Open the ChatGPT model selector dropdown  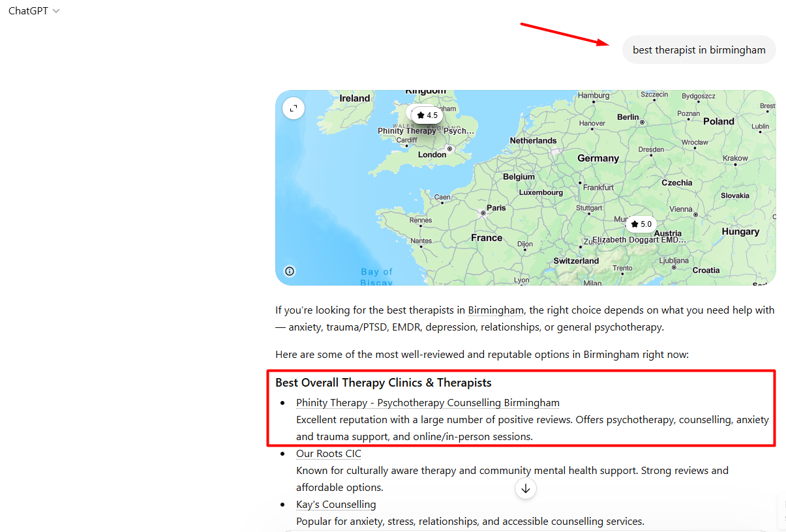34,11
